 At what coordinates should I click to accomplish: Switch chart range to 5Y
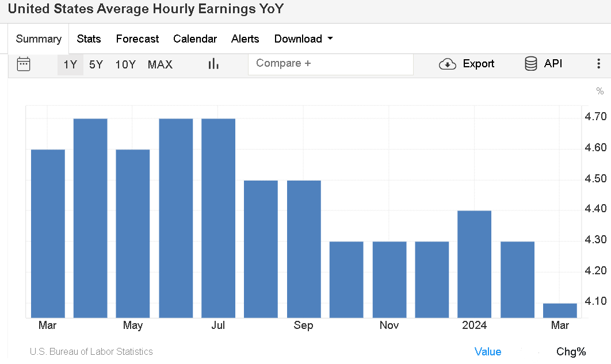(x=96, y=64)
